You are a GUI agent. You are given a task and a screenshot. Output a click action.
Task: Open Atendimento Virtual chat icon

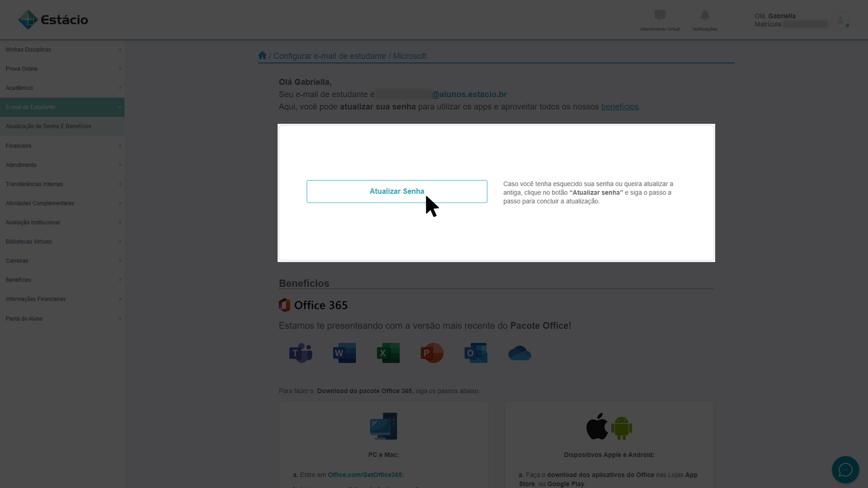[660, 15]
